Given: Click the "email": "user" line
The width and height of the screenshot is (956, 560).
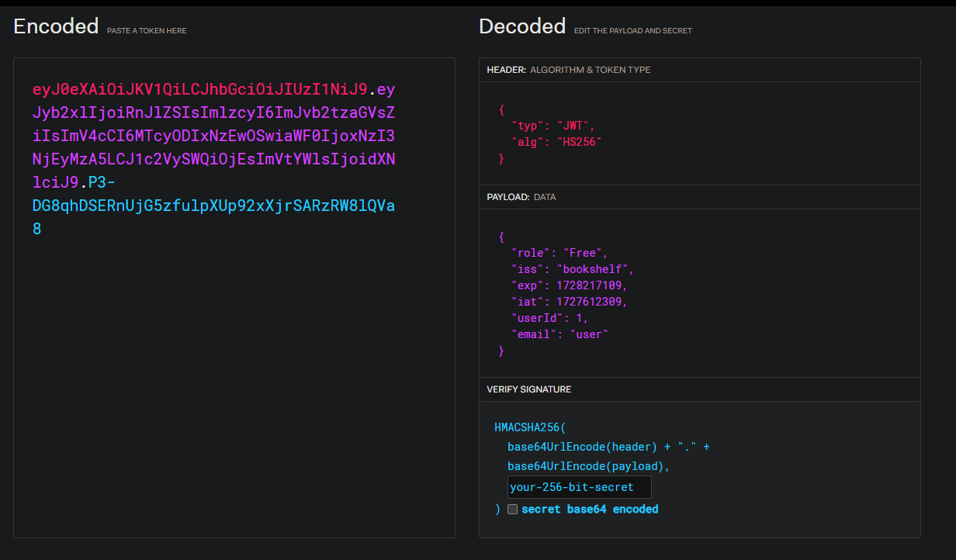Looking at the screenshot, I should 559,334.
